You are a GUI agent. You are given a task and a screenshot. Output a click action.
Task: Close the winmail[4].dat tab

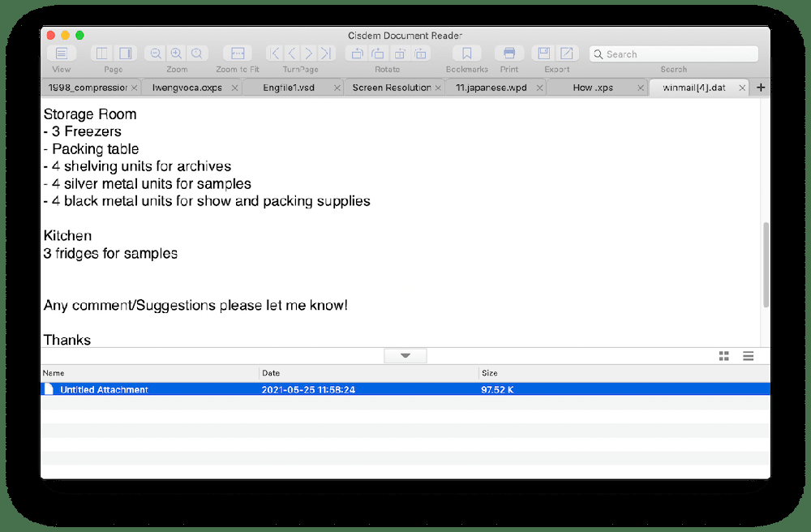[742, 88]
